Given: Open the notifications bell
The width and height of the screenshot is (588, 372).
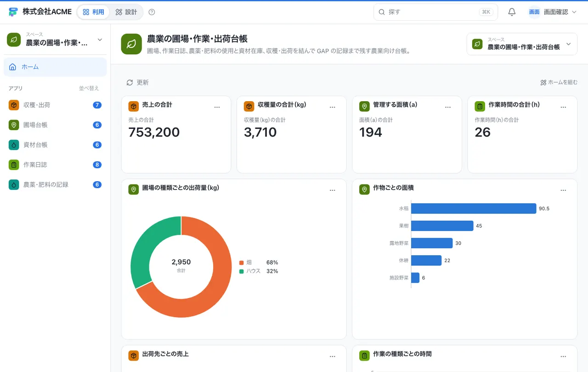Looking at the screenshot, I should point(512,12).
